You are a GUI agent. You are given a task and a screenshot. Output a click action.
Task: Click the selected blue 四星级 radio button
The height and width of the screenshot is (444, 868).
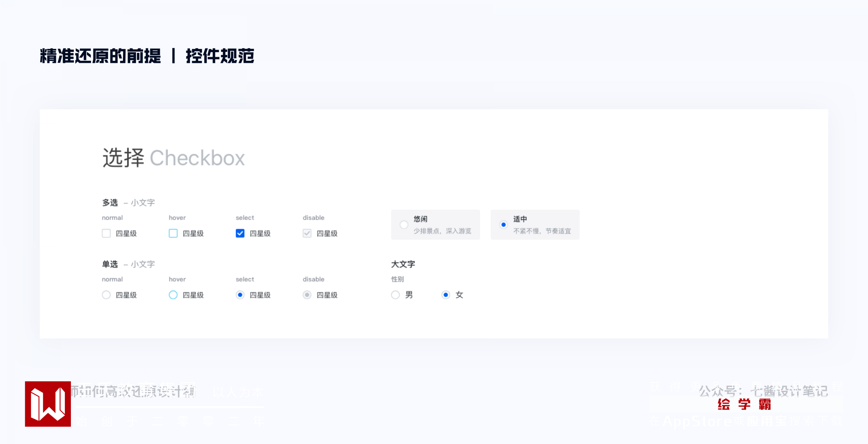(x=240, y=295)
